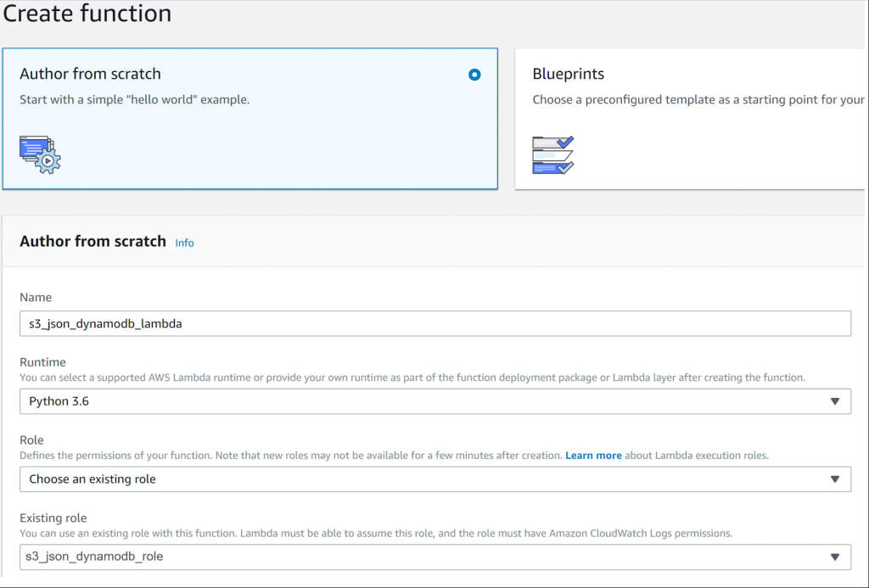Click the arrow on the Role dropdown
The image size is (869, 588).
(833, 479)
